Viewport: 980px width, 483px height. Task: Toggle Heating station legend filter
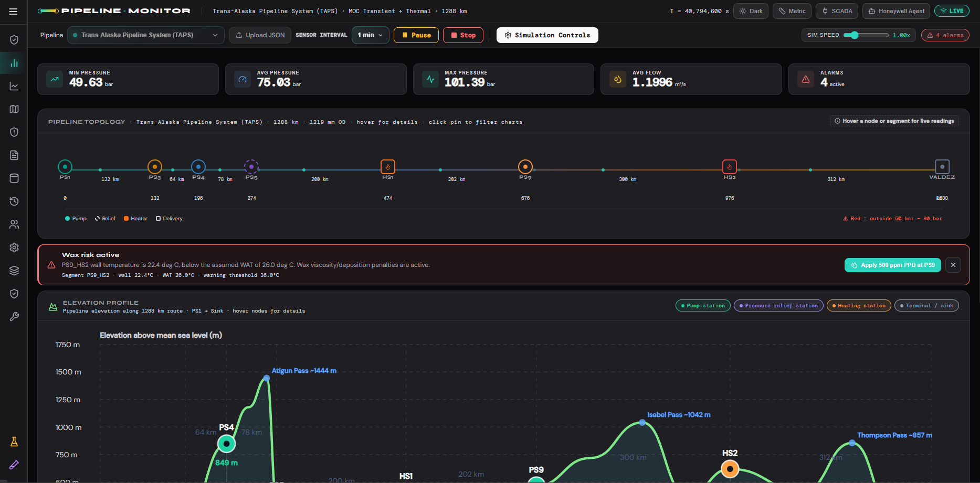click(x=859, y=306)
